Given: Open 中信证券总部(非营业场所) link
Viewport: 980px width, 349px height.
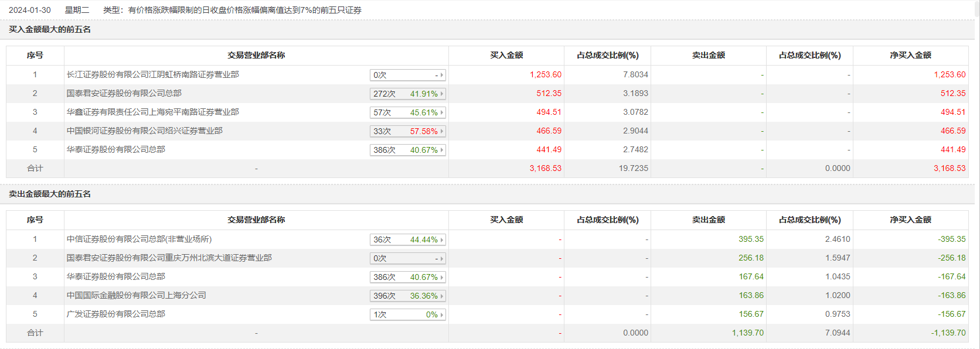Looking at the screenshot, I should (x=139, y=239).
